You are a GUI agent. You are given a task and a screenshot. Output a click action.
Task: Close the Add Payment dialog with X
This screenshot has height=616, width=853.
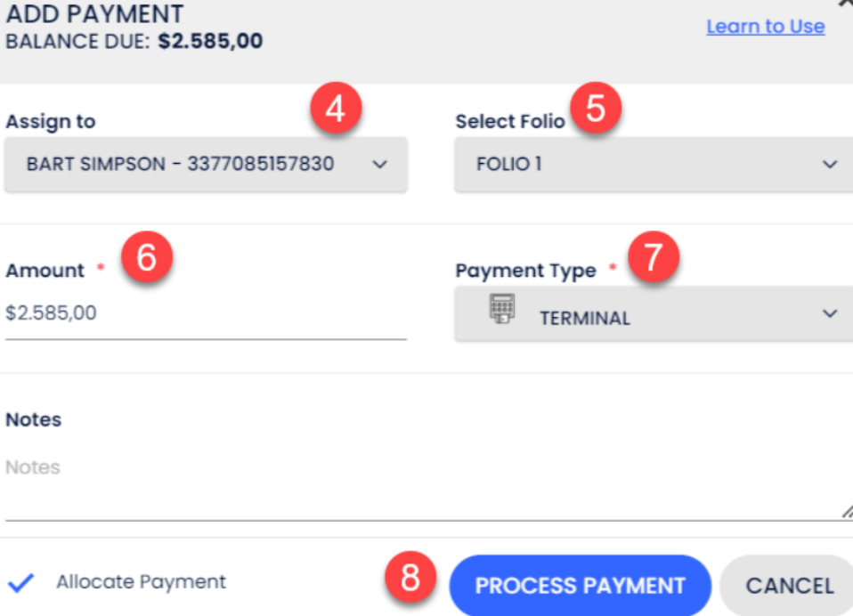[845, 4]
